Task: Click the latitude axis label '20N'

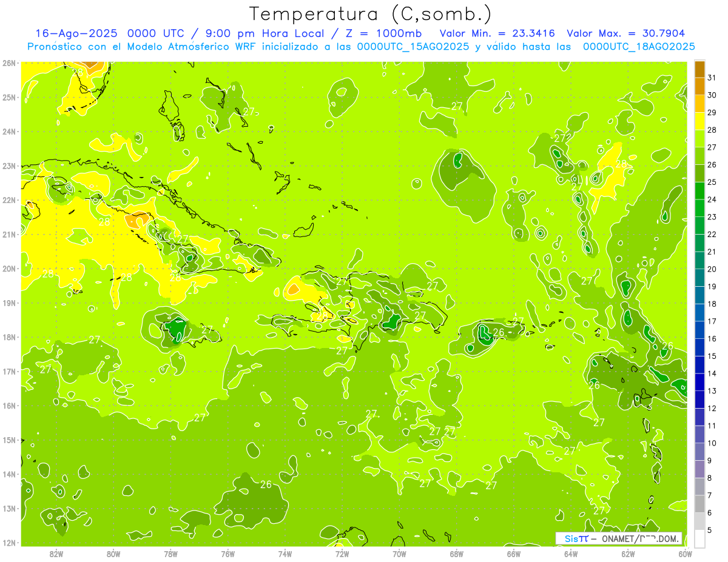Action: coord(9,269)
